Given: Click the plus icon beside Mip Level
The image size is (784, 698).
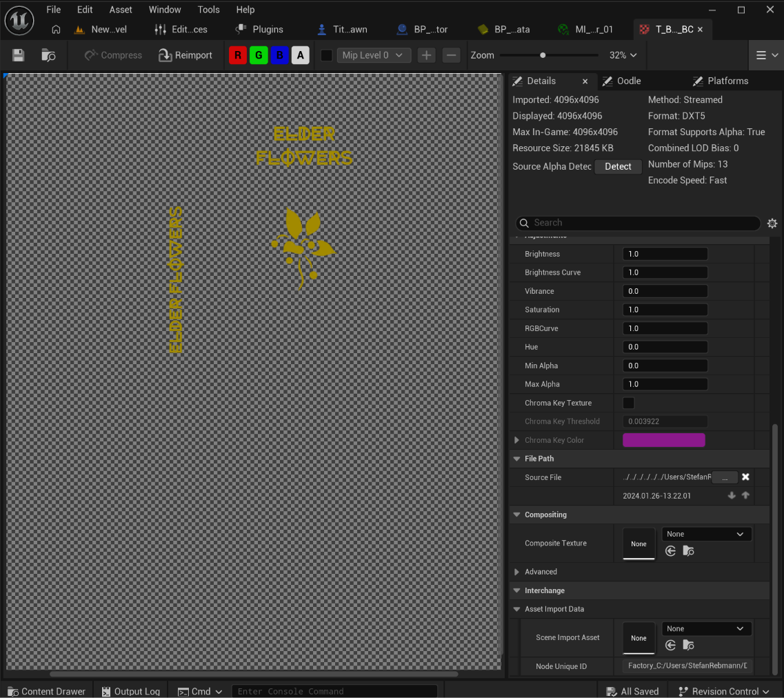Looking at the screenshot, I should [x=426, y=55].
